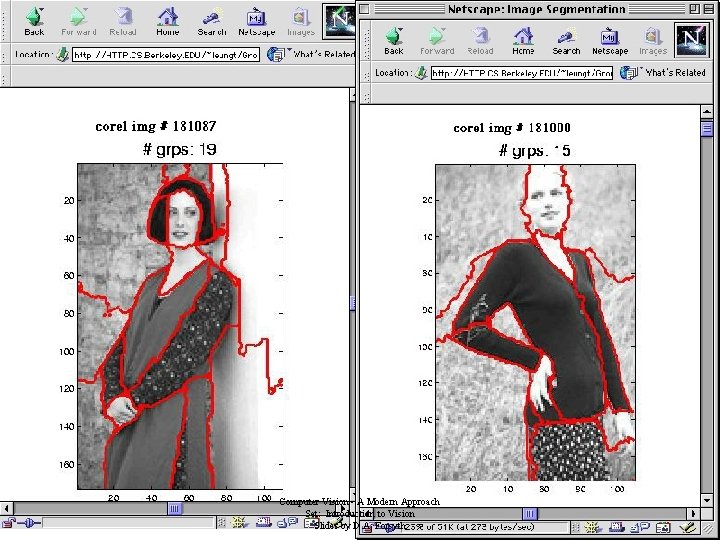Click the segmented image corel 181087
The width and height of the screenshot is (720, 540).
[180, 326]
